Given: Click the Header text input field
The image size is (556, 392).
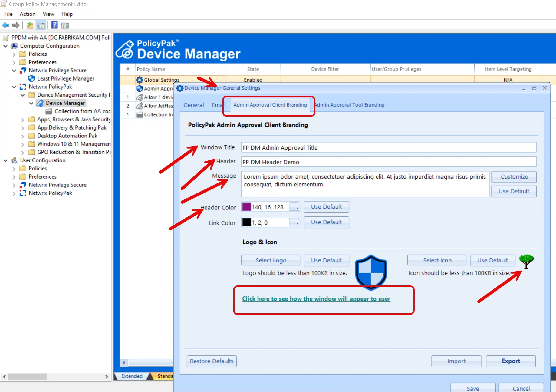Looking at the screenshot, I should click(389, 162).
